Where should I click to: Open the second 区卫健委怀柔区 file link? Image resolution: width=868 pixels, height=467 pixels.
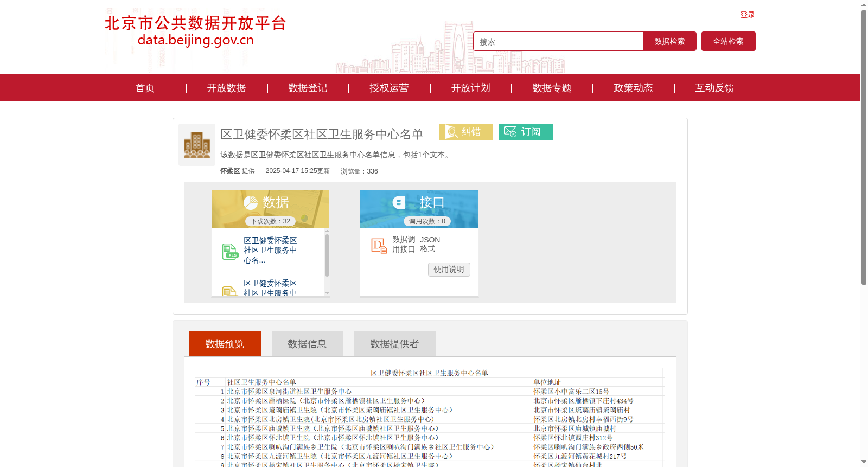click(270, 288)
